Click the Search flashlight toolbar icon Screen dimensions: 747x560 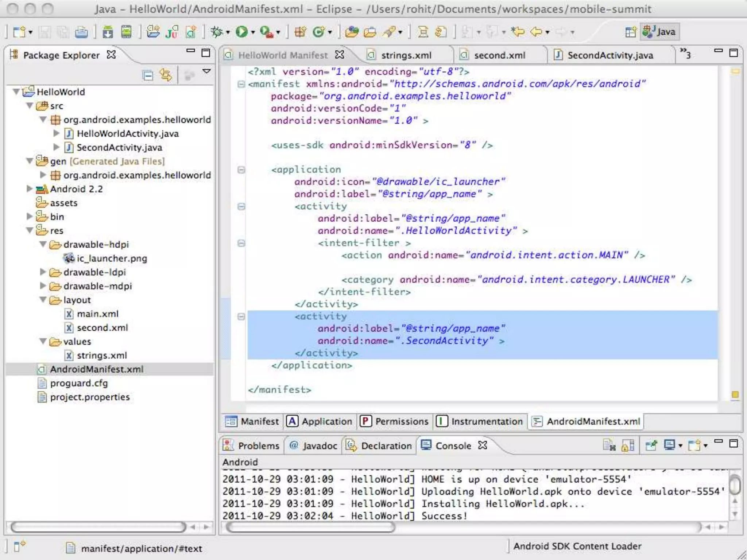click(389, 32)
